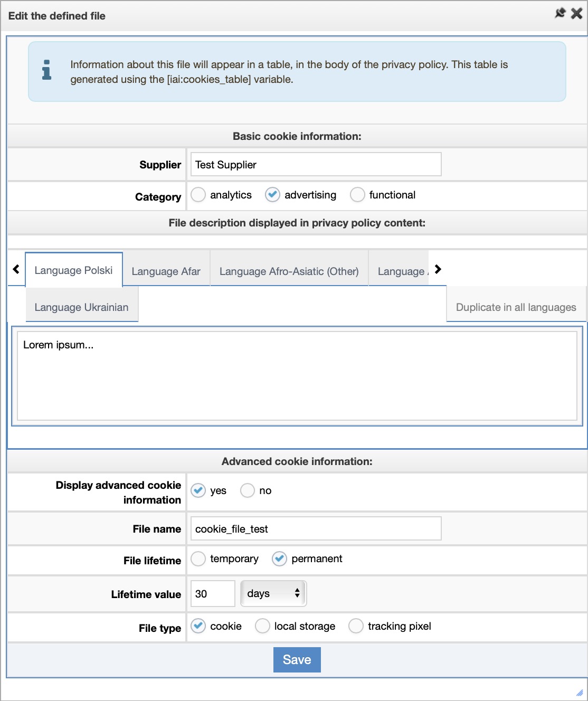
Task: Switch to Language Polski tab
Action: coord(74,270)
